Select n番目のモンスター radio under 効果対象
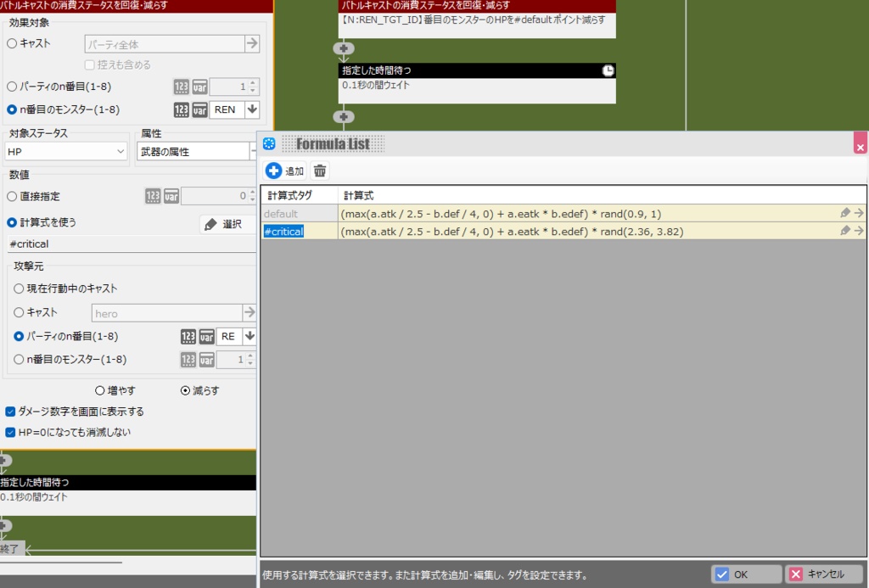Viewport: 869px width, 588px height. click(12, 109)
